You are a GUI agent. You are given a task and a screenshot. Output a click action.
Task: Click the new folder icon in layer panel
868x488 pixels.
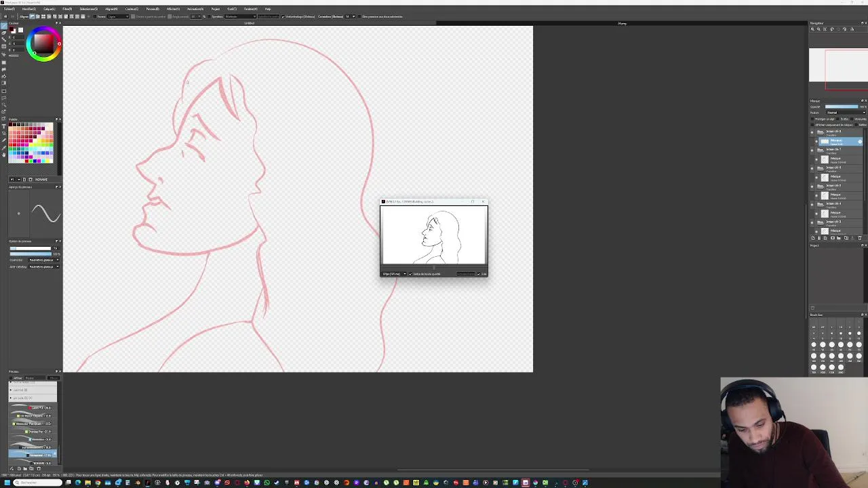pyautogui.click(x=839, y=238)
